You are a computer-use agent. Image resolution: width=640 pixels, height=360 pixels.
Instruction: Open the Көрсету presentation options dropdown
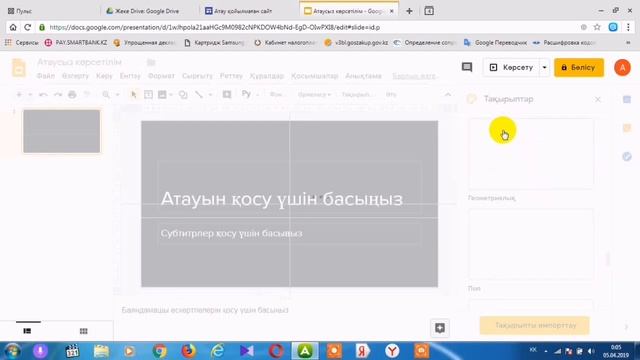544,67
